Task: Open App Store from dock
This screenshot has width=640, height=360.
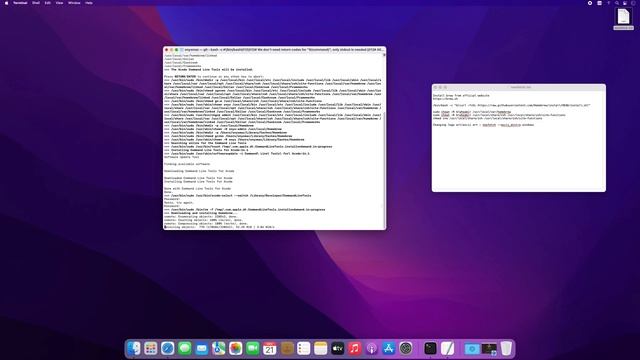Action: 389,349
